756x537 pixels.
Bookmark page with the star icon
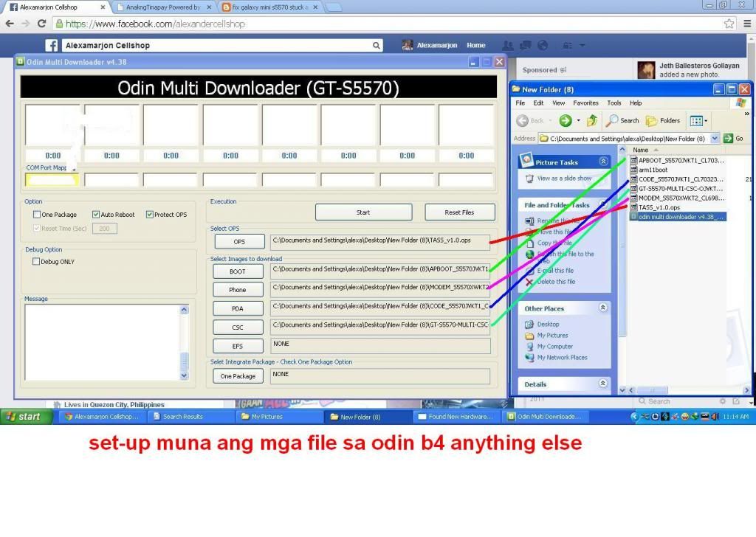coord(729,24)
